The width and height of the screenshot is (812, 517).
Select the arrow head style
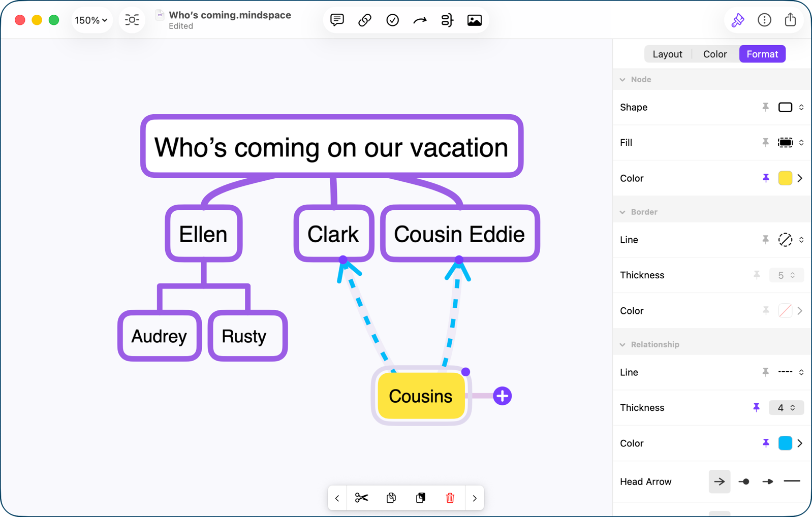pyautogui.click(x=720, y=481)
